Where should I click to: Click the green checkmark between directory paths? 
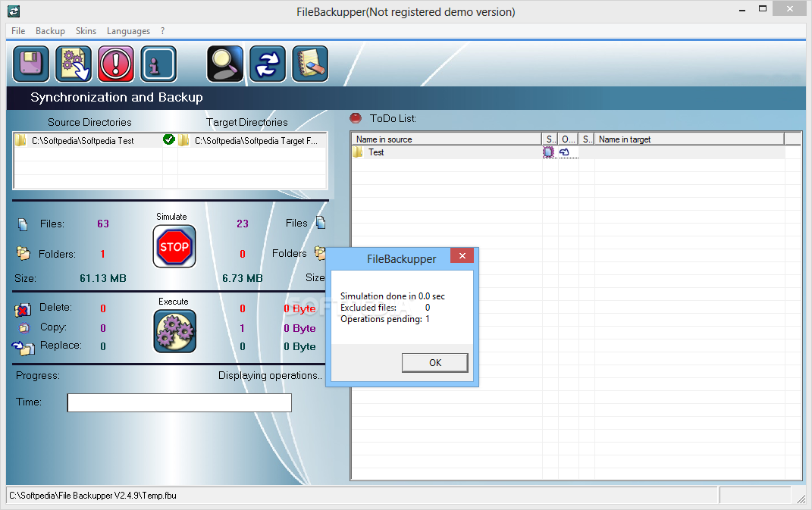169,139
